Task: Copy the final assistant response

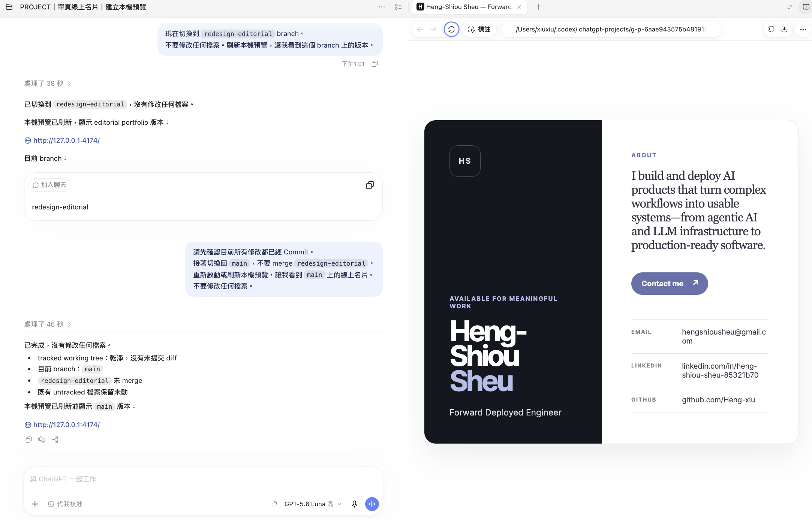Action: tap(28, 439)
